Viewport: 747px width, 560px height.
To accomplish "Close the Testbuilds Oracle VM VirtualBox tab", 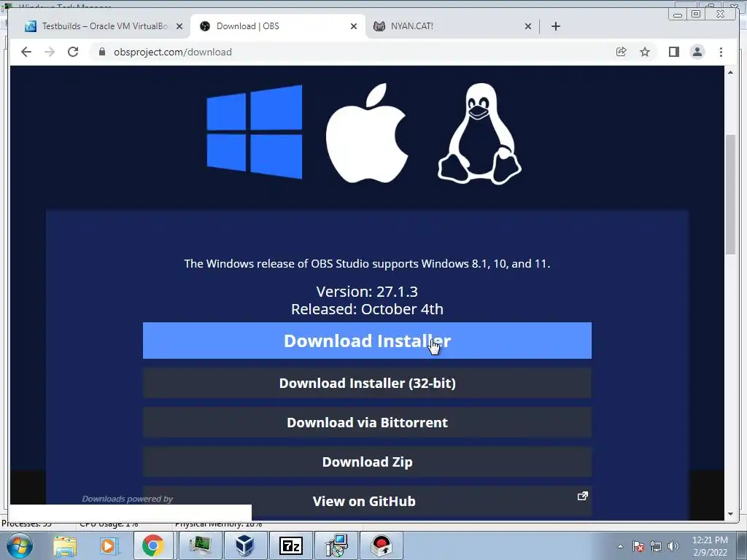I will tap(179, 26).
